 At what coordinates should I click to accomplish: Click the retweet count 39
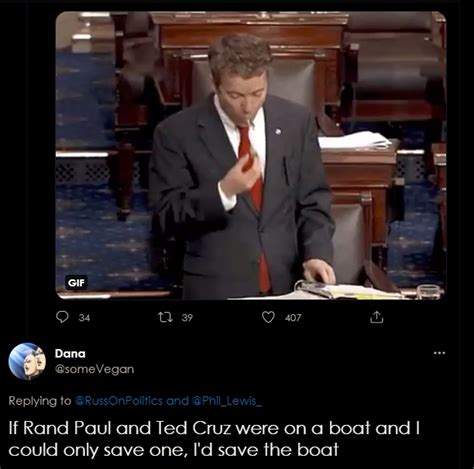coord(187,318)
